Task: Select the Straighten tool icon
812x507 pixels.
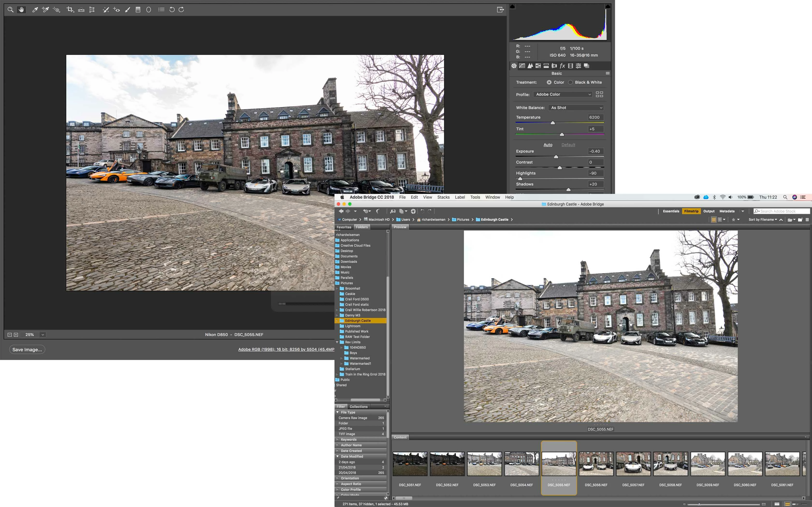Action: tap(81, 10)
